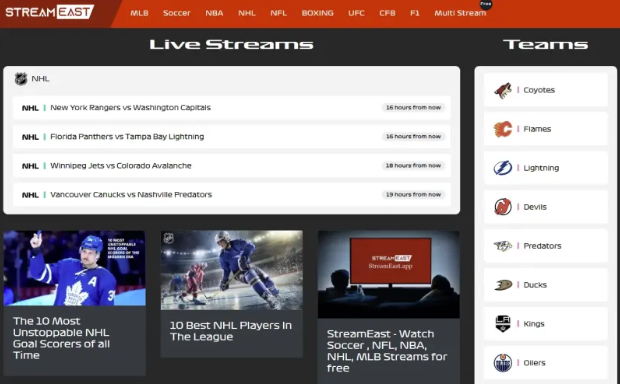Read The 10 Most Unstoppable NHL Goal Scorers article

(x=61, y=338)
